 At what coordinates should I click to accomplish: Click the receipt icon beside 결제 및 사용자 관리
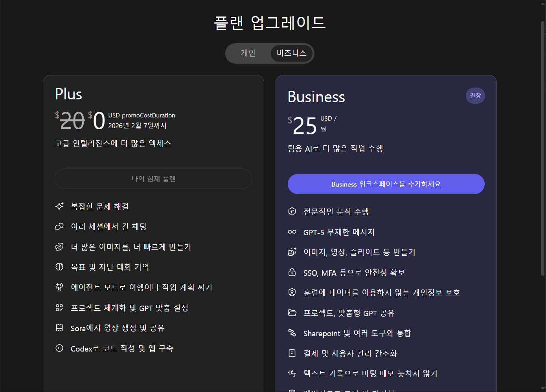[292, 353]
